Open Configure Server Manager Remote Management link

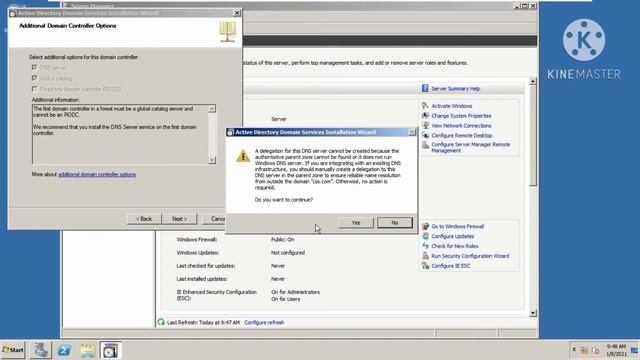click(471, 147)
